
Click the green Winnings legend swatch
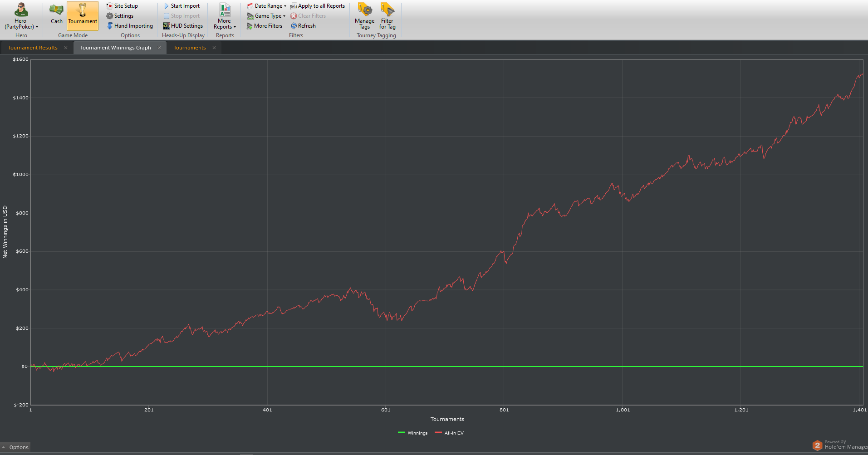pyautogui.click(x=402, y=433)
